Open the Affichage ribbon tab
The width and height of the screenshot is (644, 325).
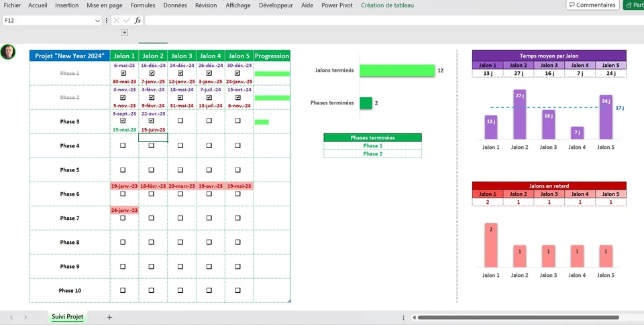click(237, 5)
